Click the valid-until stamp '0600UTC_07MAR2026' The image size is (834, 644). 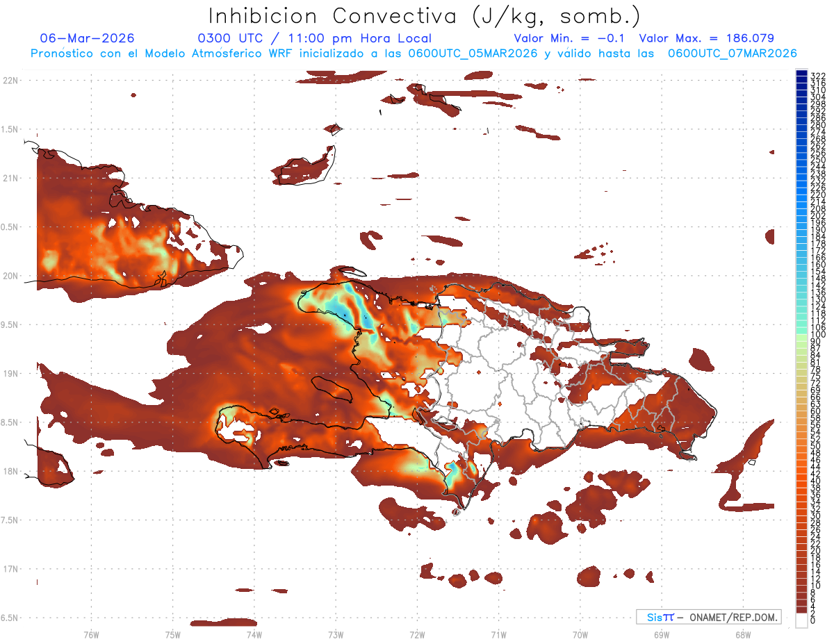[732, 53]
